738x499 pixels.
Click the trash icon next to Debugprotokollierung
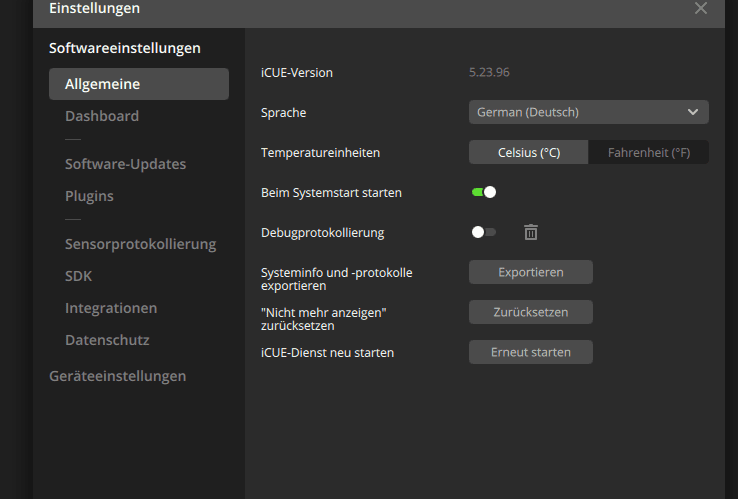pos(531,232)
